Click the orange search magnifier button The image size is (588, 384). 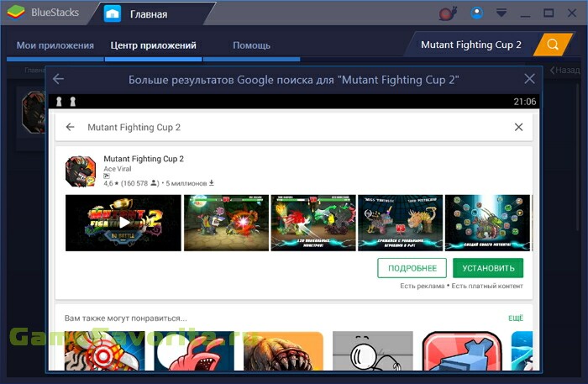(553, 45)
